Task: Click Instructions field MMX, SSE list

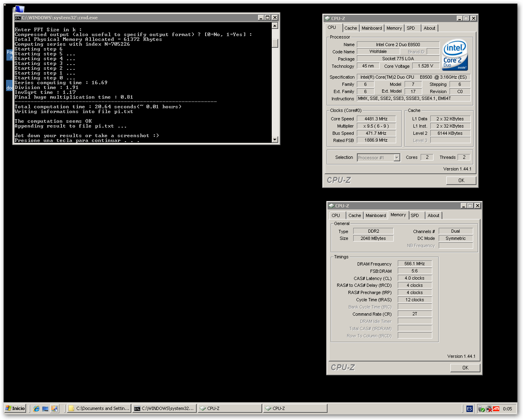Action: [x=414, y=98]
